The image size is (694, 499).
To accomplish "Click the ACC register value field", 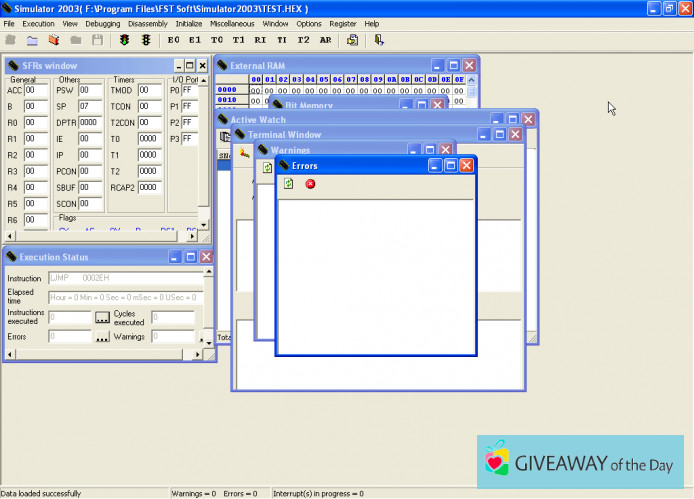I will 36,90.
